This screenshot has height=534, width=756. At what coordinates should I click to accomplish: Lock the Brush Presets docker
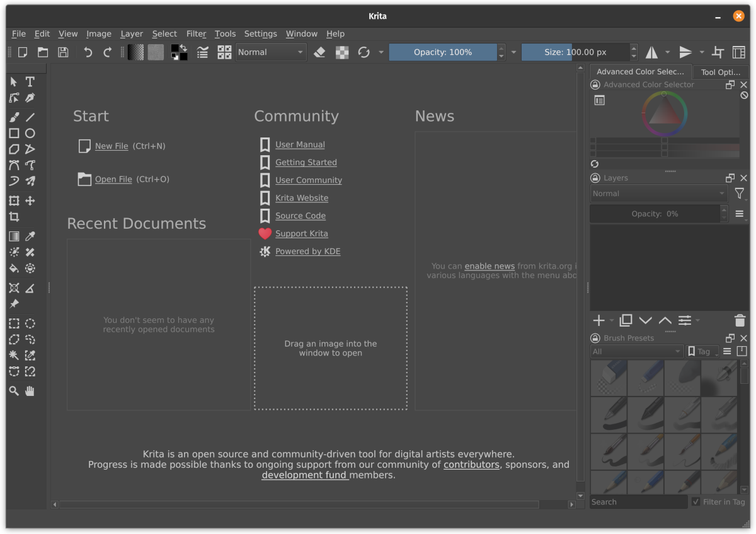(x=595, y=338)
